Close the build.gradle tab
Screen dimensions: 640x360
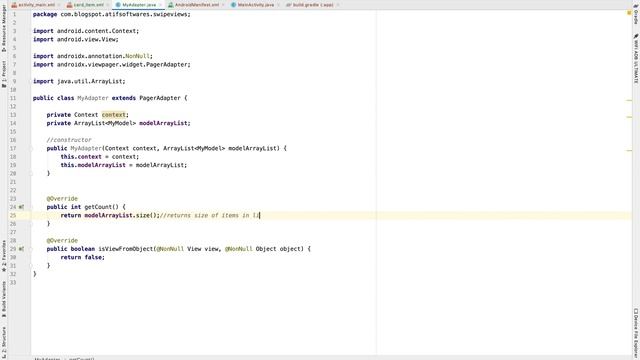click(338, 5)
